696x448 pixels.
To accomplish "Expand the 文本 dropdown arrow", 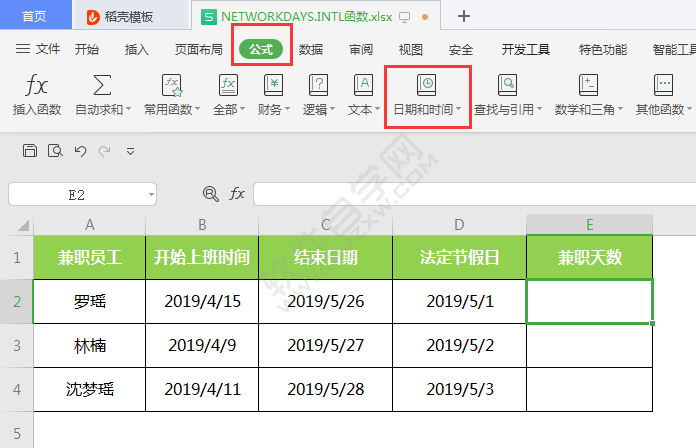I will [377, 109].
